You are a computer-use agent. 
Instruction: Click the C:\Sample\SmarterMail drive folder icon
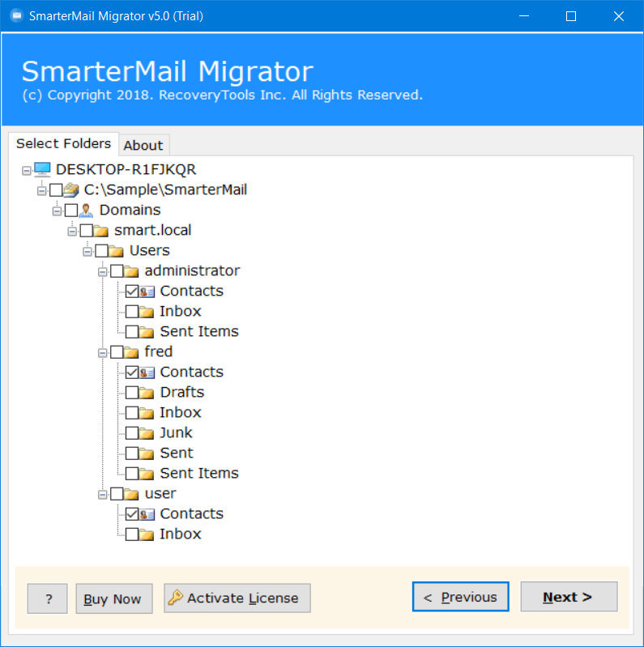pos(71,190)
